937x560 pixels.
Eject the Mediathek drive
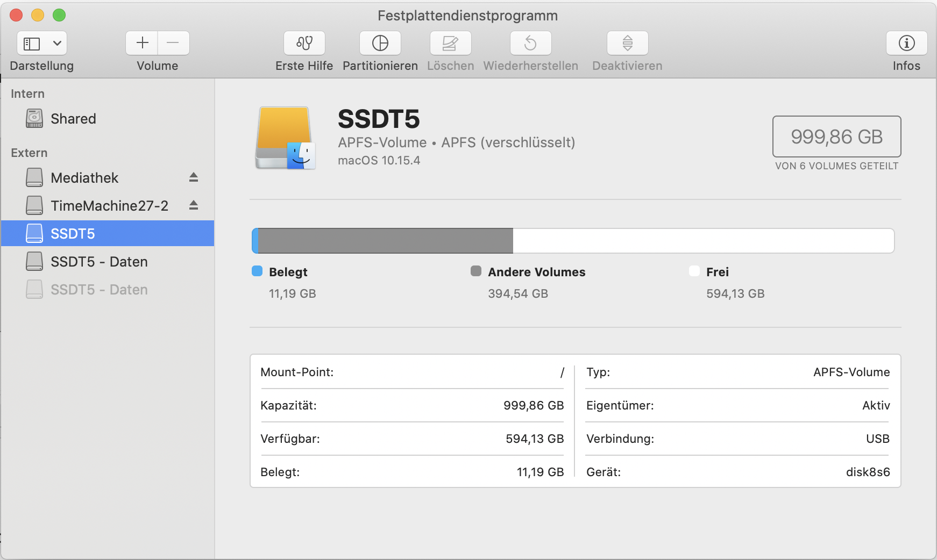pos(194,177)
